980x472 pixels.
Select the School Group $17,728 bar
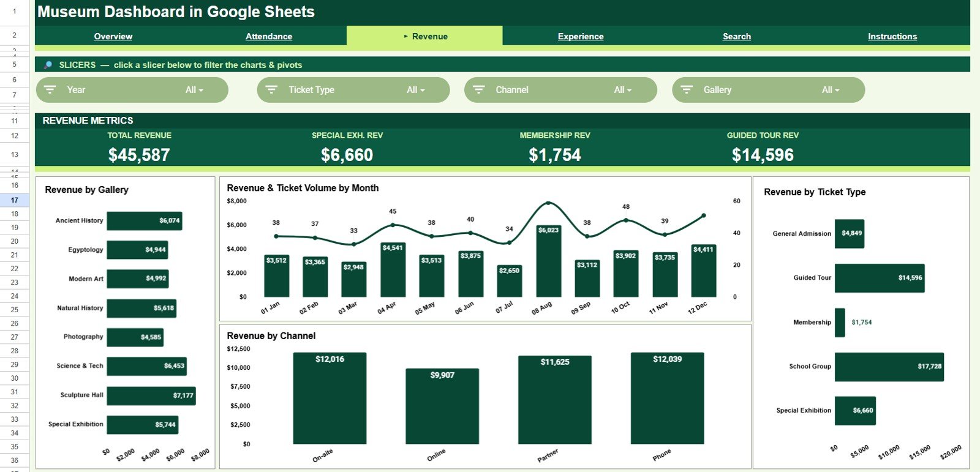click(889, 367)
